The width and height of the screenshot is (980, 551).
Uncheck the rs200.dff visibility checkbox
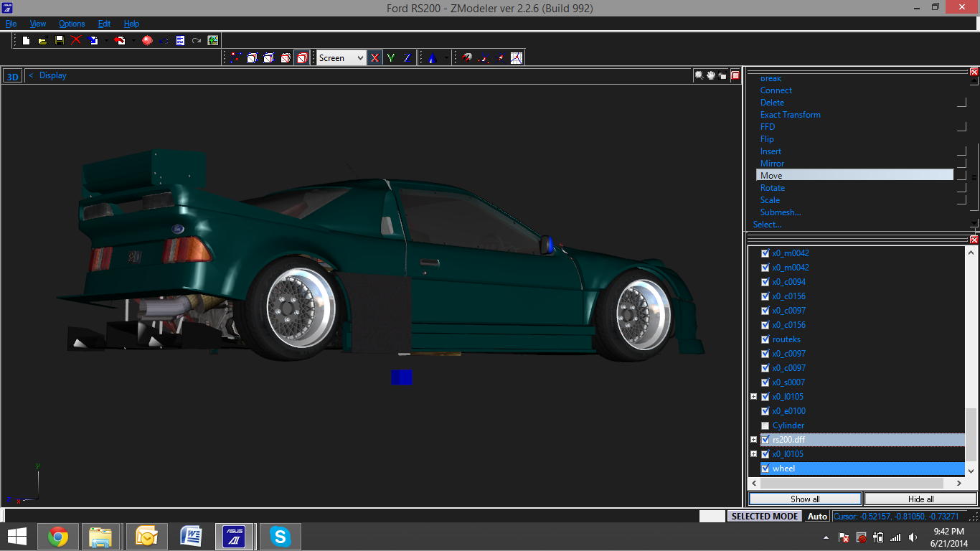click(765, 440)
